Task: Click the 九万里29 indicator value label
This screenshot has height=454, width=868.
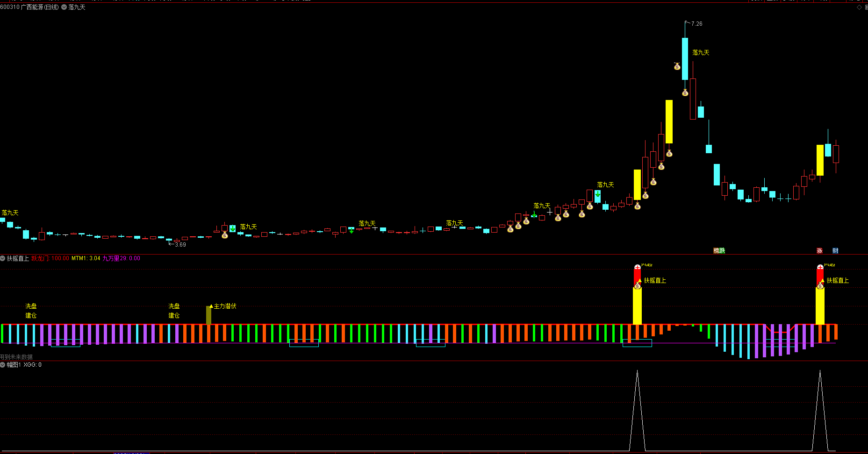Action: click(x=121, y=258)
